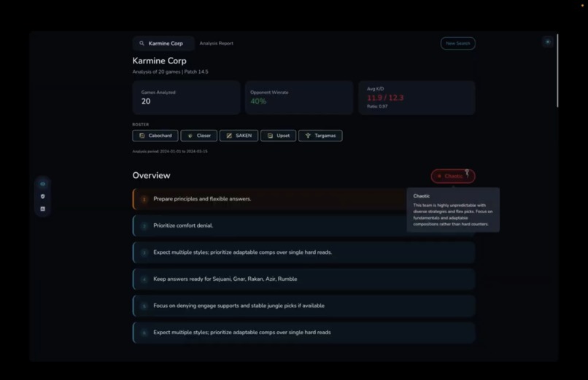
Task: Click the Karmine Corp page heading
Action: click(159, 61)
